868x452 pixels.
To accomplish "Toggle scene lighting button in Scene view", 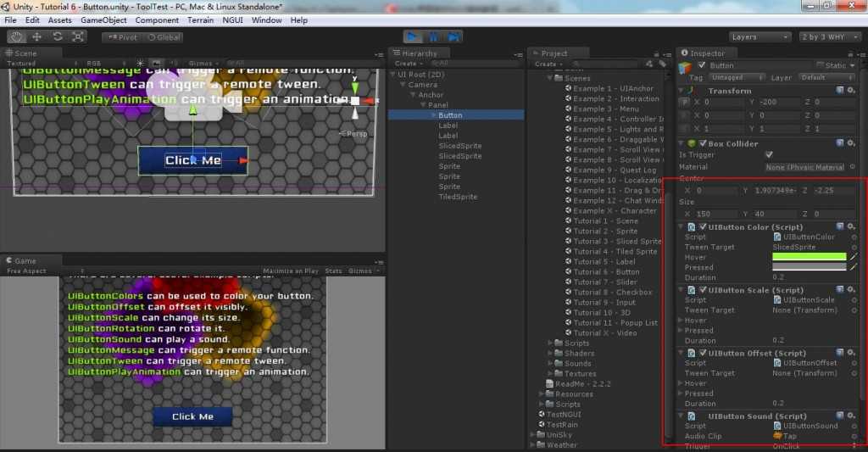I will [x=141, y=64].
